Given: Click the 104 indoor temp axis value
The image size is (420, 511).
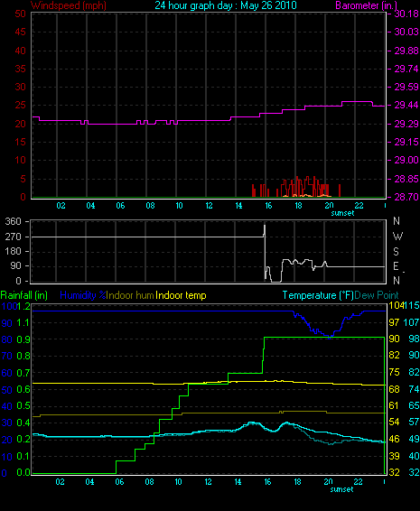Looking at the screenshot, I should pyautogui.click(x=396, y=305).
